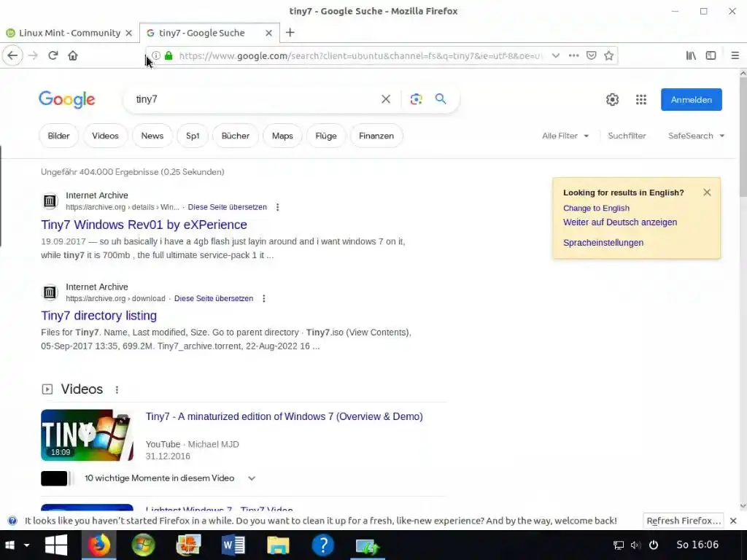The height and width of the screenshot is (560, 747).
Task: Open the help question mark in taskbar
Action: (322, 545)
